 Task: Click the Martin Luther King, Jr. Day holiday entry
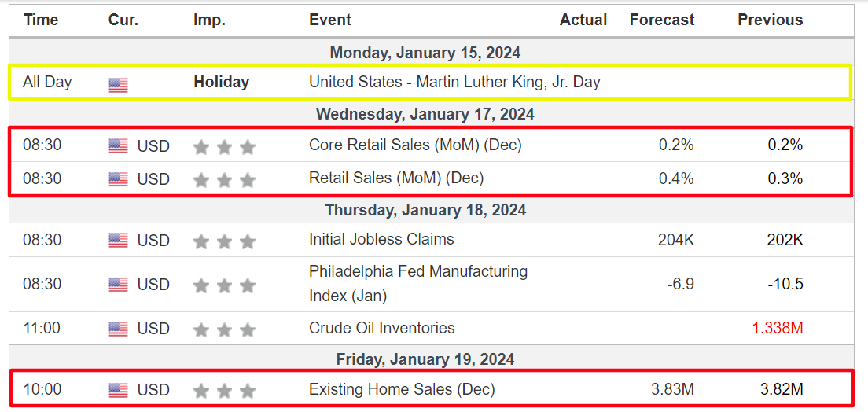tap(454, 82)
